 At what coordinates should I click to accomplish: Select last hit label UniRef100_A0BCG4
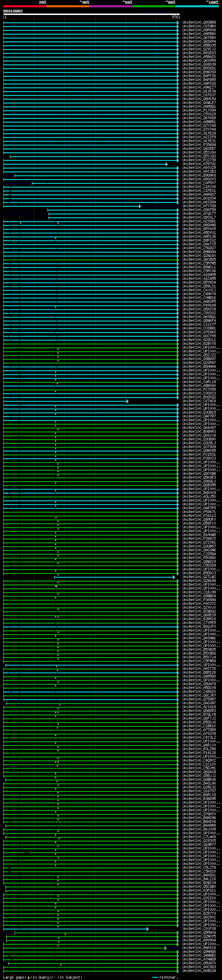[x=199, y=971]
